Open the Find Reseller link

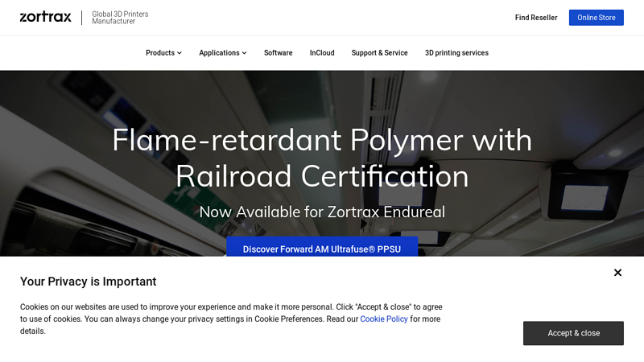(x=536, y=18)
